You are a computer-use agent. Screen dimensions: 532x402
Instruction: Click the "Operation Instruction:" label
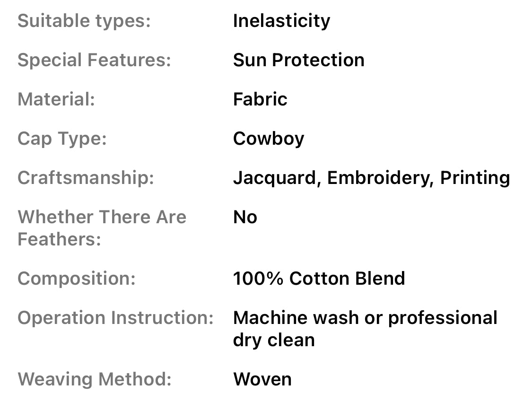click(x=115, y=317)
